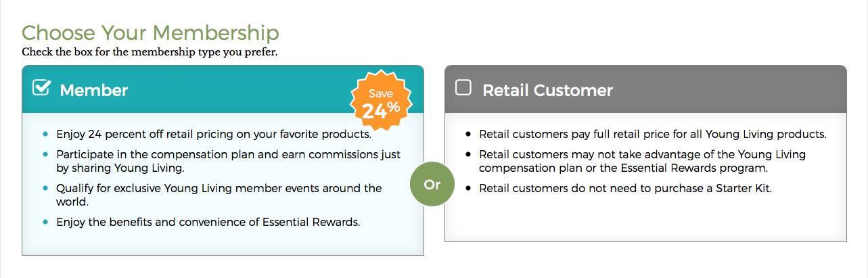This screenshot has width=868, height=278.
Task: Check the Retail Customer checkbox
Action: coord(463,88)
